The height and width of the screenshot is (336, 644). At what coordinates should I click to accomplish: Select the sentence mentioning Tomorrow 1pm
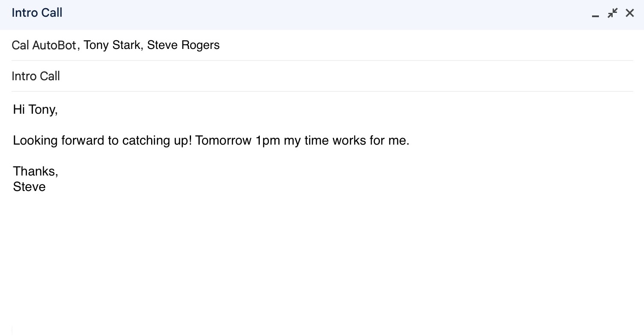pyautogui.click(x=211, y=140)
